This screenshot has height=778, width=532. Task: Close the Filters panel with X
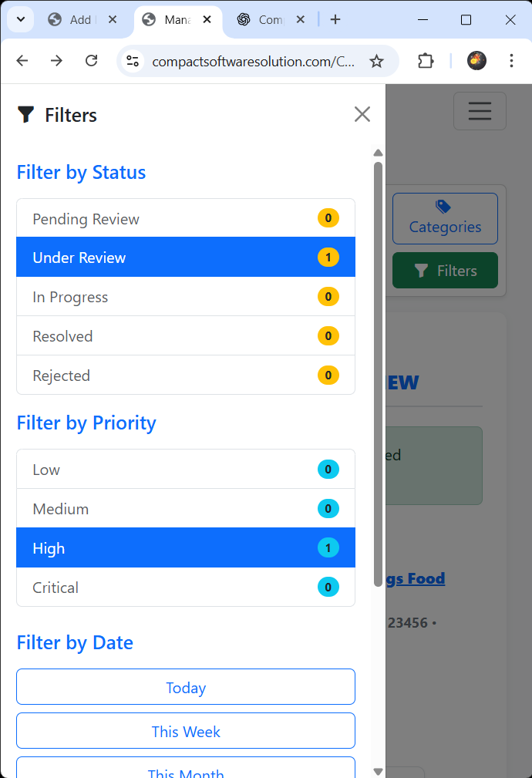pyautogui.click(x=362, y=115)
